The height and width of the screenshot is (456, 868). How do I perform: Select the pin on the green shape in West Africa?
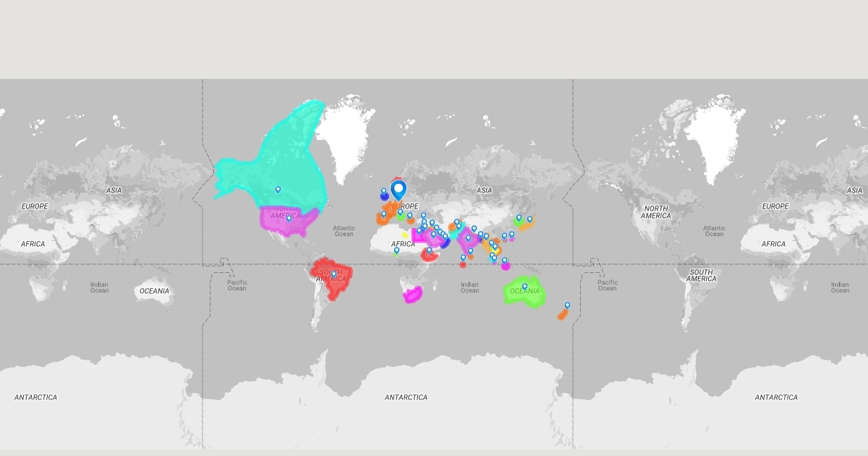tap(396, 250)
